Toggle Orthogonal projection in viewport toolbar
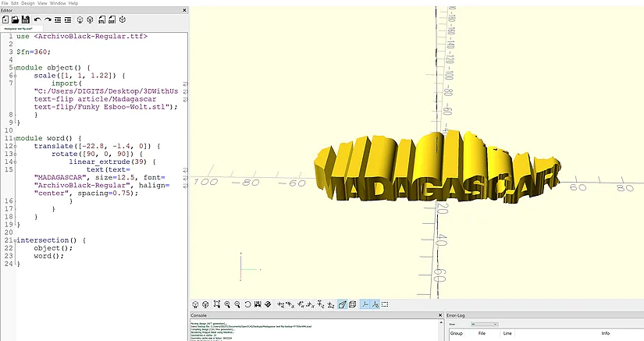This screenshot has width=644, height=341. point(352,304)
